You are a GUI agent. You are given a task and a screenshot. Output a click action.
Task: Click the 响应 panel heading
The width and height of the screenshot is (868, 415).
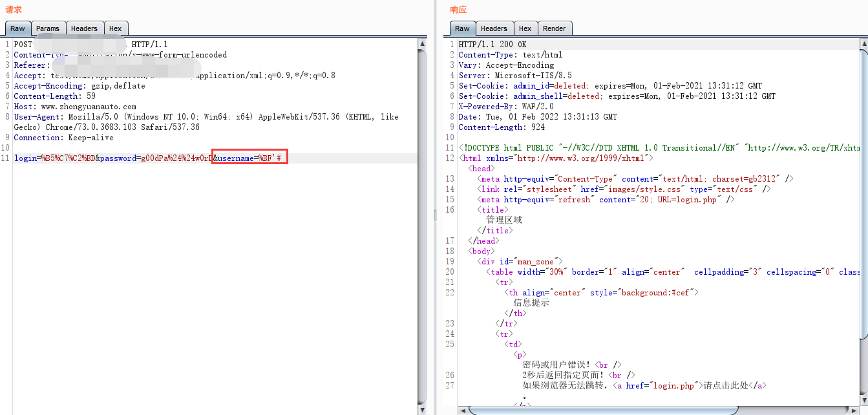point(458,10)
